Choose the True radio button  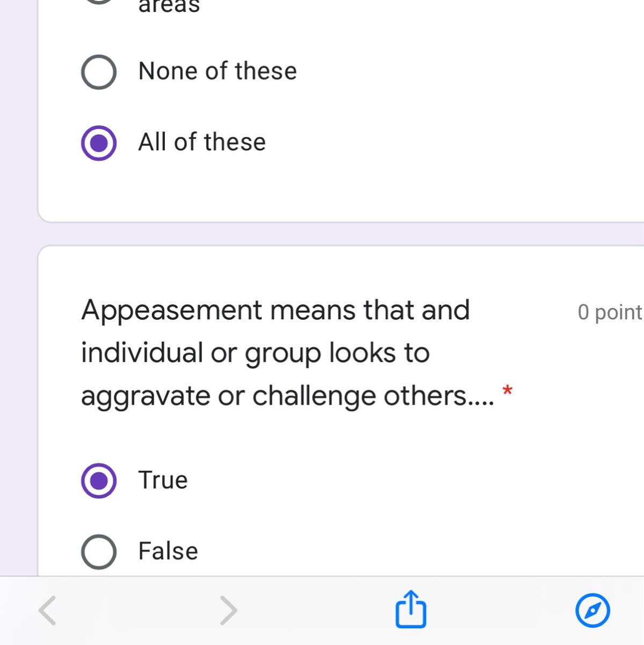click(x=99, y=481)
